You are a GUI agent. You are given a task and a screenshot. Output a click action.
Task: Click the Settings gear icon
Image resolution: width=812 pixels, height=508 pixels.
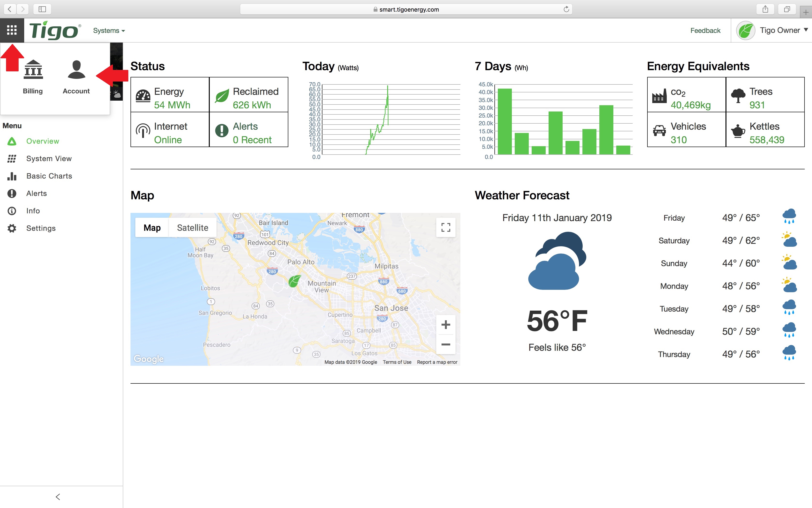[x=12, y=228]
